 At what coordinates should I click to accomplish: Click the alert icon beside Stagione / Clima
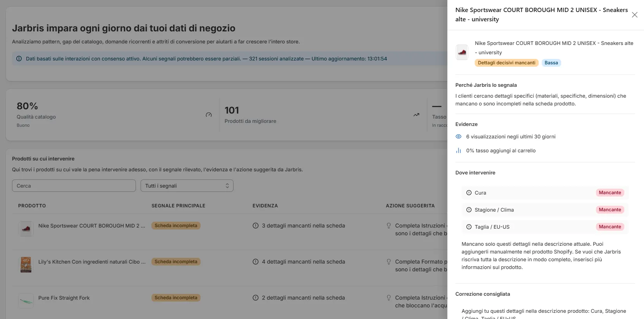point(469,210)
